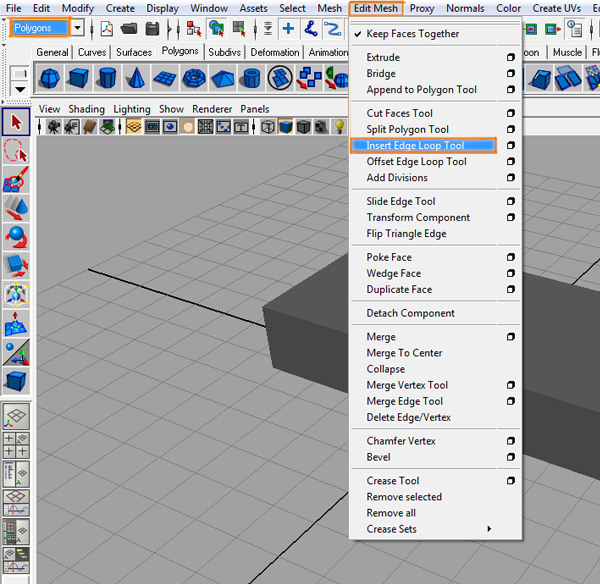Choose Offset Edge Loop Tool
The image size is (600, 584).
[416, 161]
